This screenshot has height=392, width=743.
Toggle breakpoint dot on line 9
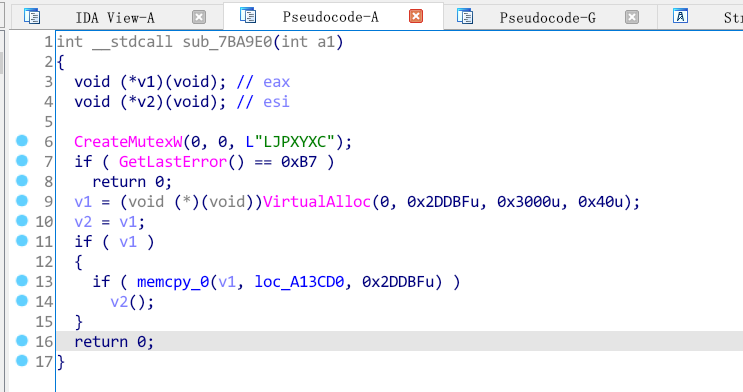click(22, 201)
